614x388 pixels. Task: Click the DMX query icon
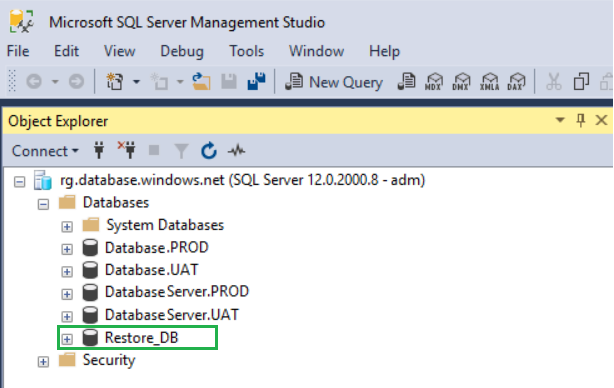[461, 82]
